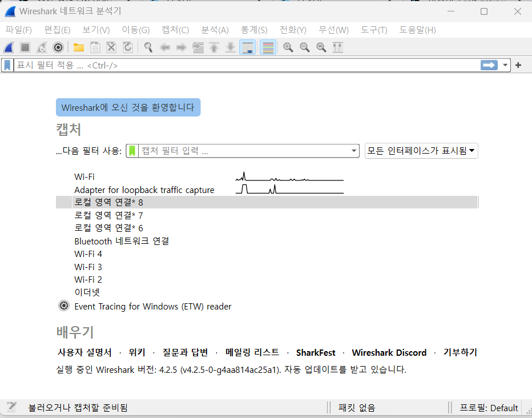Viewport: 532px width, 418px height.
Task: Jump to the last packet icon
Action: pyautogui.click(x=231, y=47)
